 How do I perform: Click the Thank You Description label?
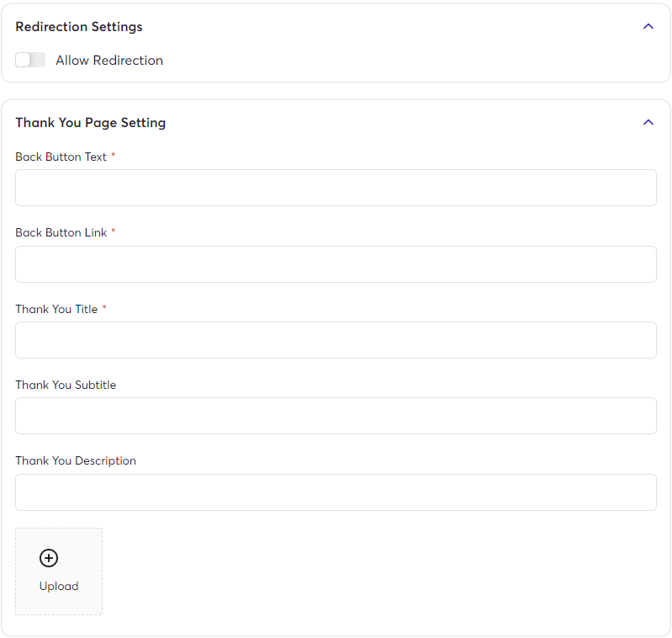click(x=76, y=461)
